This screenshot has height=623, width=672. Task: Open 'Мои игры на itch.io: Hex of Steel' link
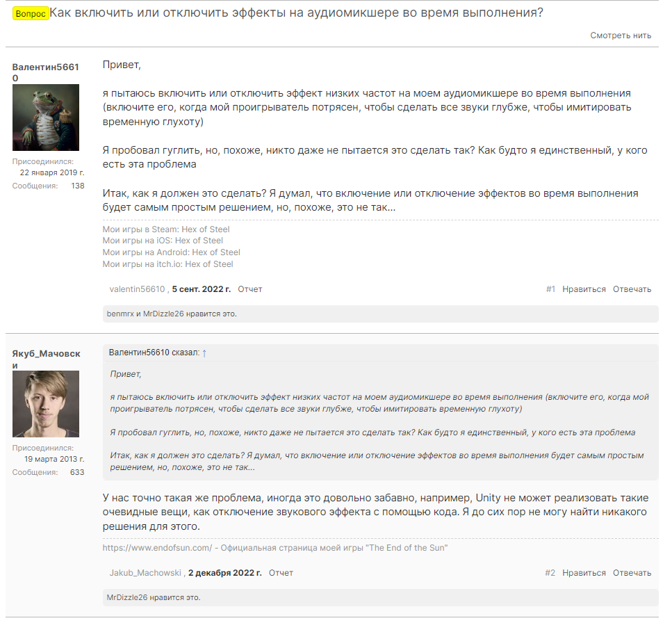click(167, 264)
